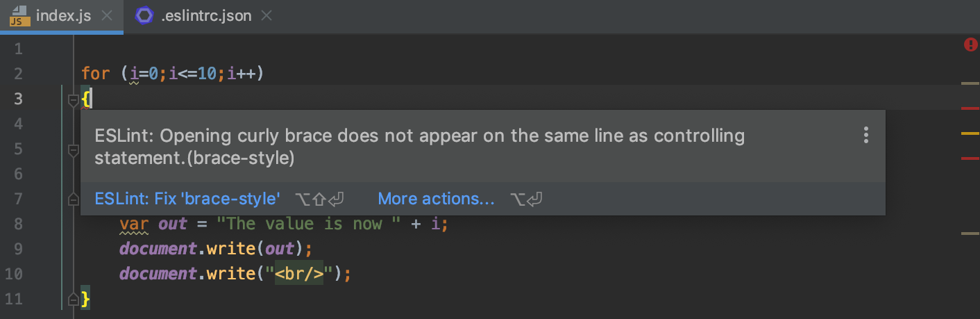Screen dimensions: 980x319
Task: Open the tooltip's three-dot options menu
Action: coord(865,135)
